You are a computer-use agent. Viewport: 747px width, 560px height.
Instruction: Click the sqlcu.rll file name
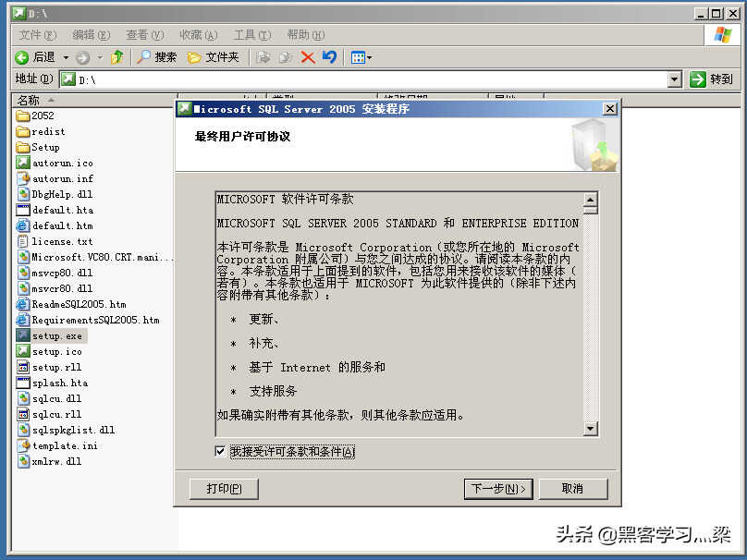(x=56, y=414)
